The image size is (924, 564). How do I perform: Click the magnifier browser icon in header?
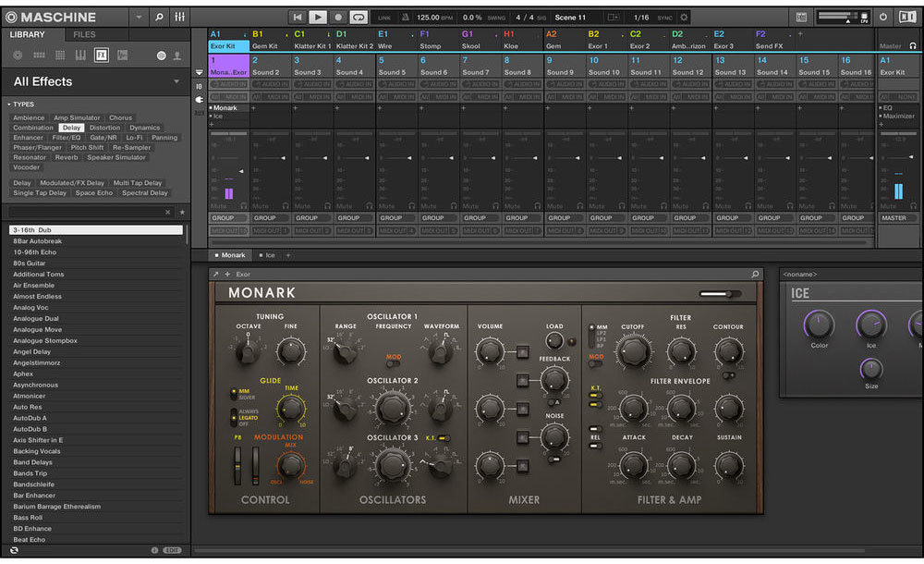[x=159, y=17]
